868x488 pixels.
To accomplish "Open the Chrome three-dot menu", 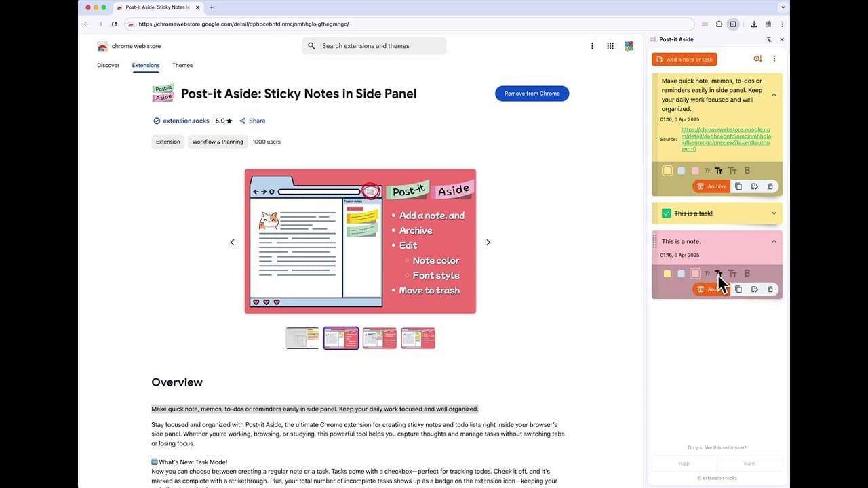I will click(x=782, y=24).
